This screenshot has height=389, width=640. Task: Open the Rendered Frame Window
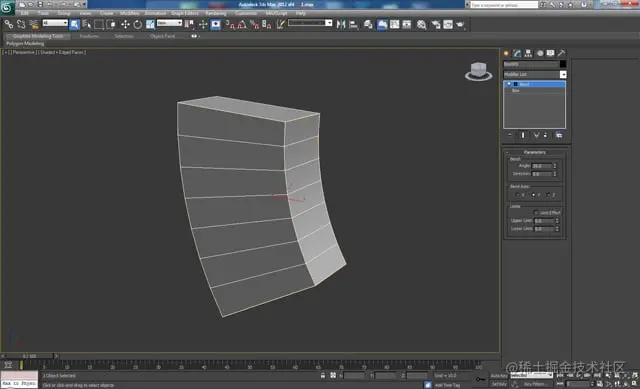[448, 24]
